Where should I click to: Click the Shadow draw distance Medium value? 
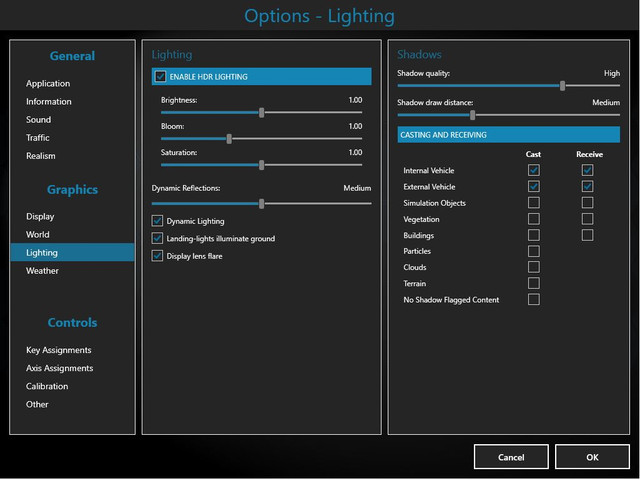[x=606, y=102]
